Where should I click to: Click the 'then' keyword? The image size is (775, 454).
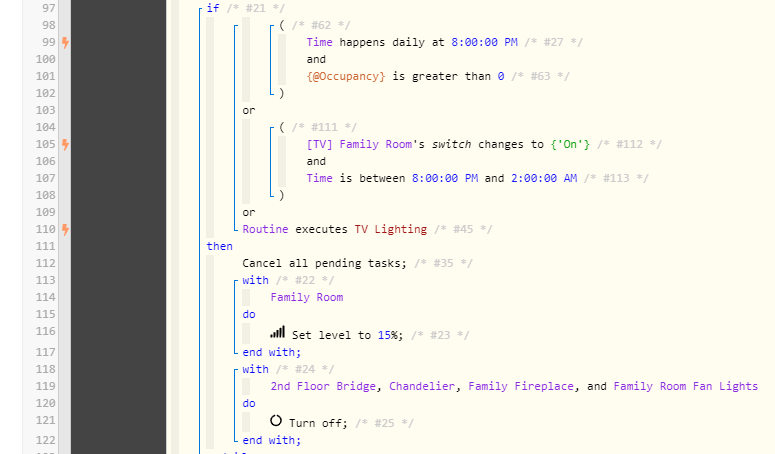[x=219, y=246]
